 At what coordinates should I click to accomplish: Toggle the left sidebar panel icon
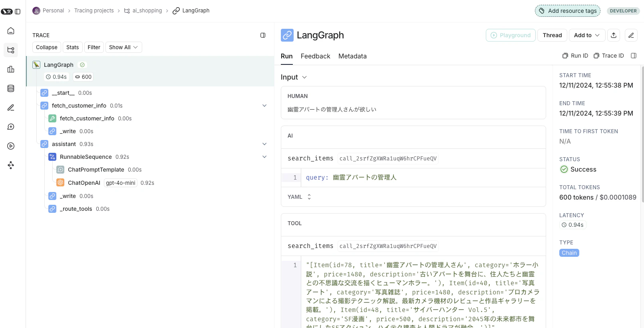click(18, 12)
